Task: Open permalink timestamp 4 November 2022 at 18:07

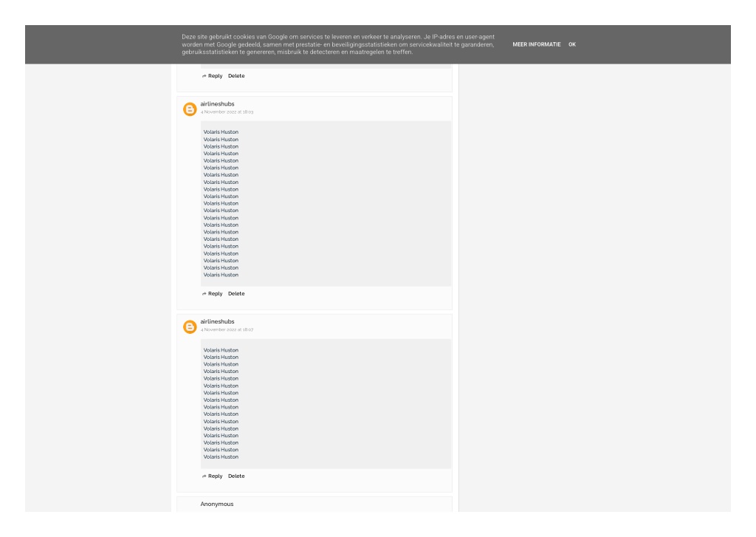Action: [227, 329]
